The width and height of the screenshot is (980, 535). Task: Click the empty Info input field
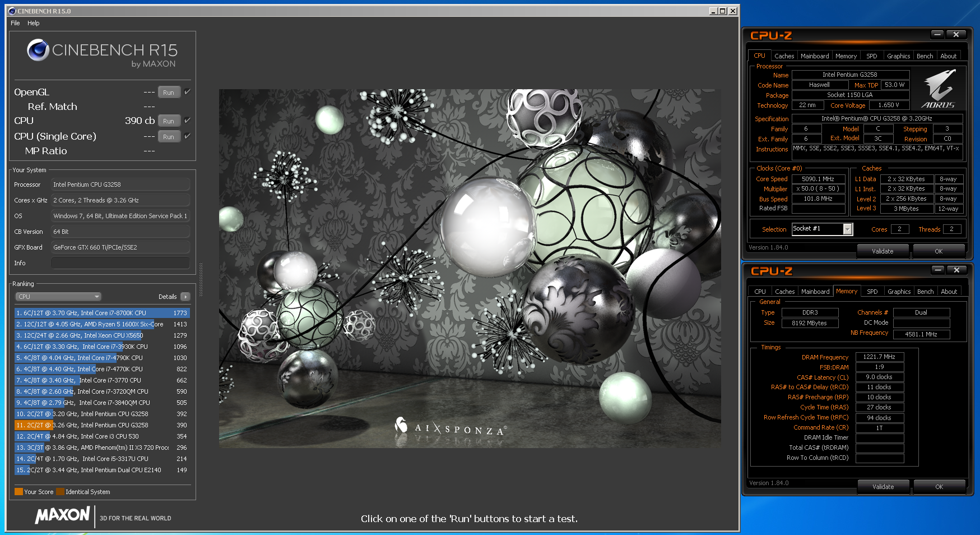pyautogui.click(x=120, y=263)
